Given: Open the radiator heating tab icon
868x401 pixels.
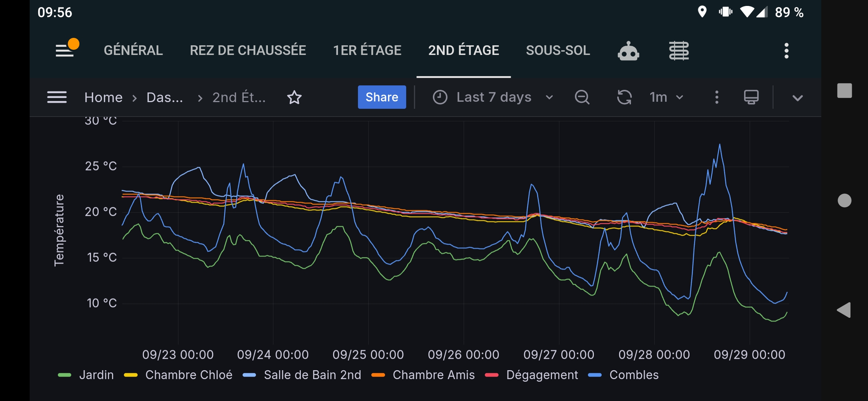Looking at the screenshot, I should click(x=679, y=50).
